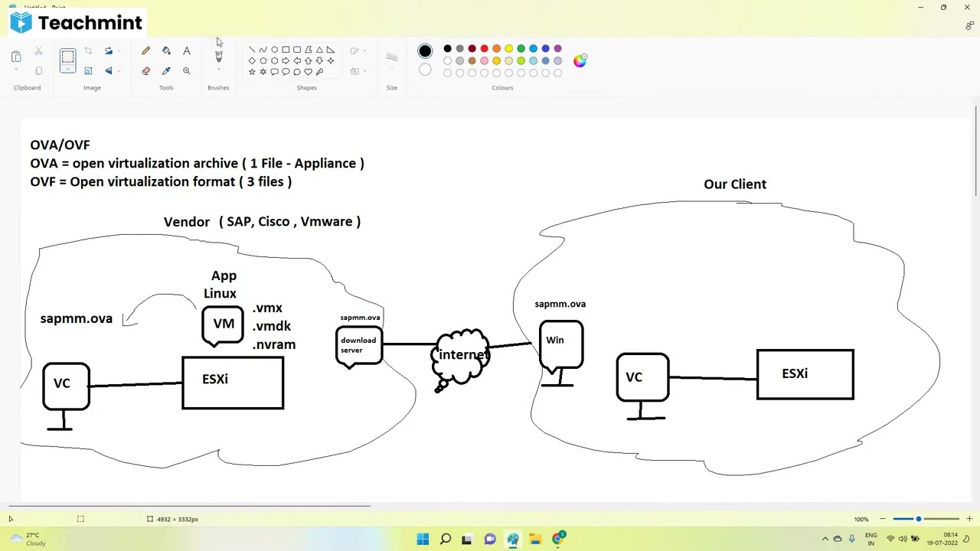Choose the Diamond shape
The width and height of the screenshot is (980, 551).
click(252, 60)
